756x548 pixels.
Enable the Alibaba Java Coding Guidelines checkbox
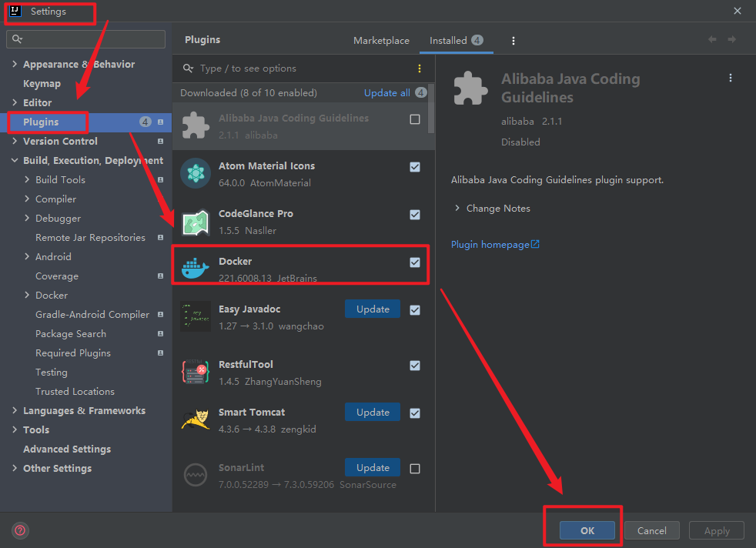click(x=415, y=119)
